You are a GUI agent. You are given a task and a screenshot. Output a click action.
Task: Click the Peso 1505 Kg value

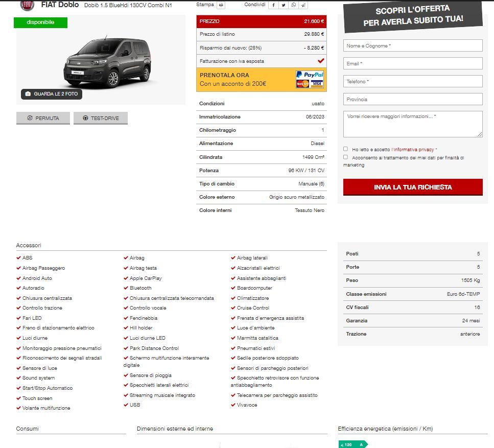[471, 280]
